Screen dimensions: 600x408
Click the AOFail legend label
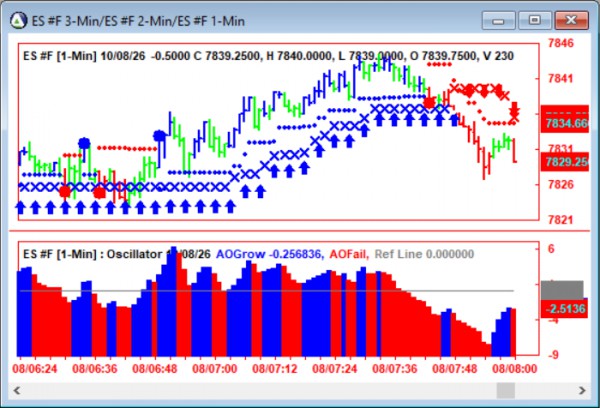point(349,254)
